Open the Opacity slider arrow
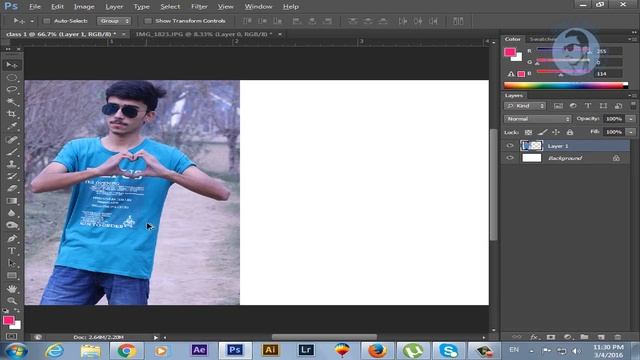The image size is (640, 360). click(x=631, y=119)
